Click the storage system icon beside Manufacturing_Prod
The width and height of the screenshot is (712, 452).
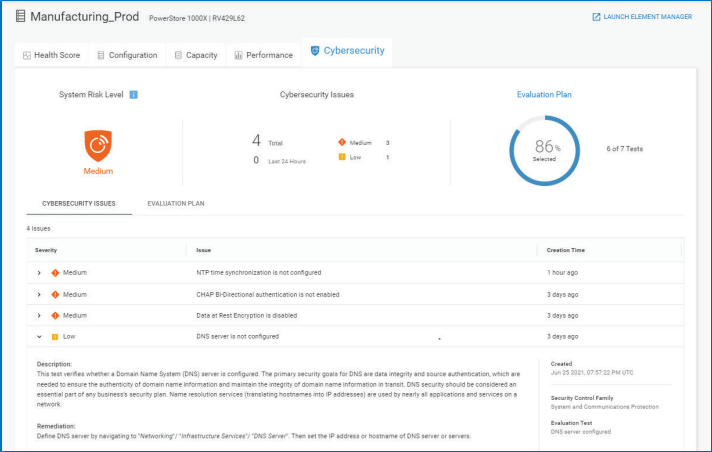20,16
